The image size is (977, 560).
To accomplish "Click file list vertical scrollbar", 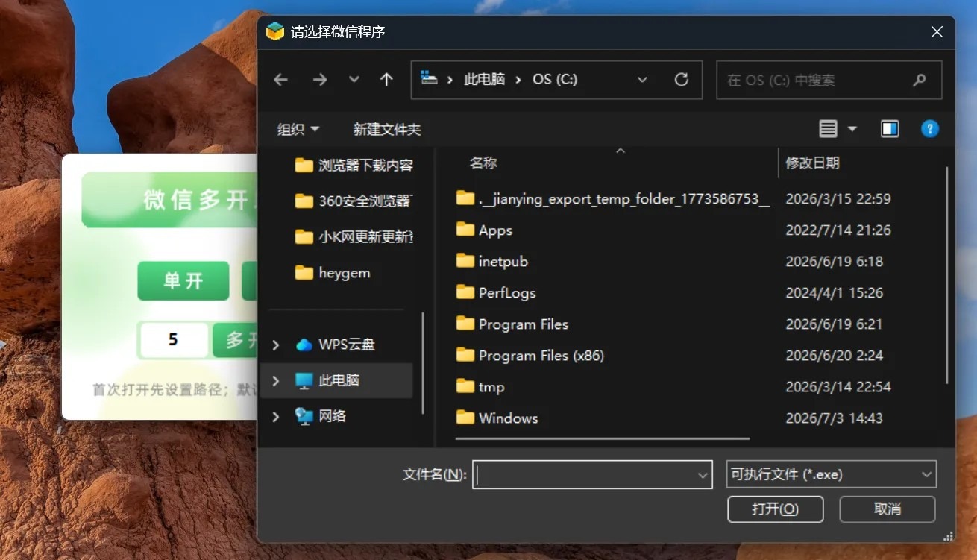I will coord(947,276).
